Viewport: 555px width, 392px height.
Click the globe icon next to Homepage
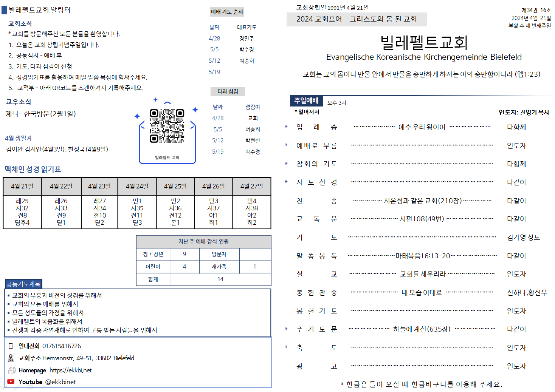(12, 370)
